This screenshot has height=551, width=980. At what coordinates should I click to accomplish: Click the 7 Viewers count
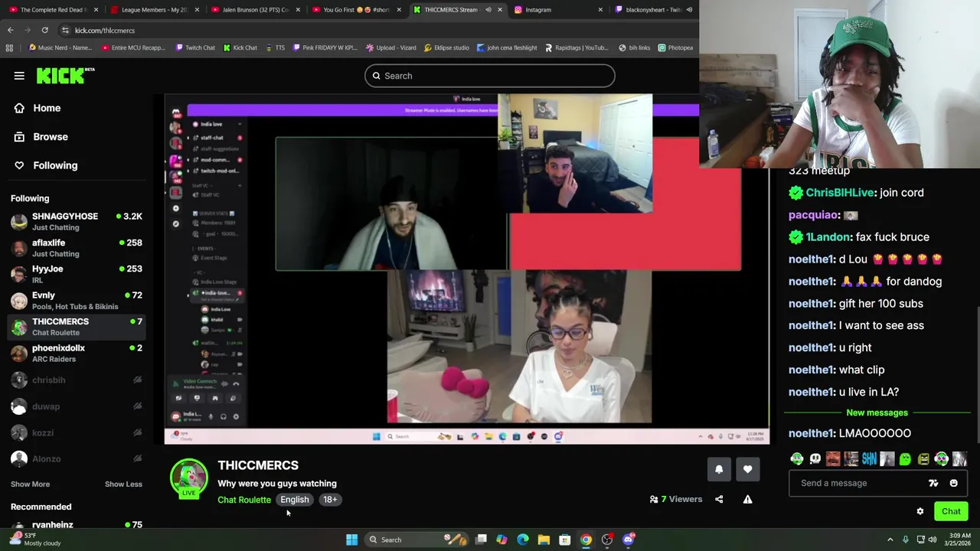click(x=676, y=499)
